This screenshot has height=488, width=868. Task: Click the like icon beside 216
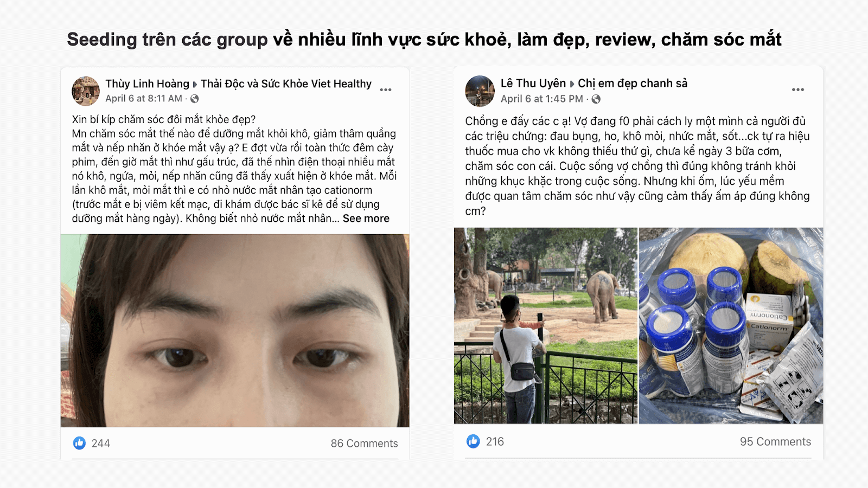tap(473, 441)
